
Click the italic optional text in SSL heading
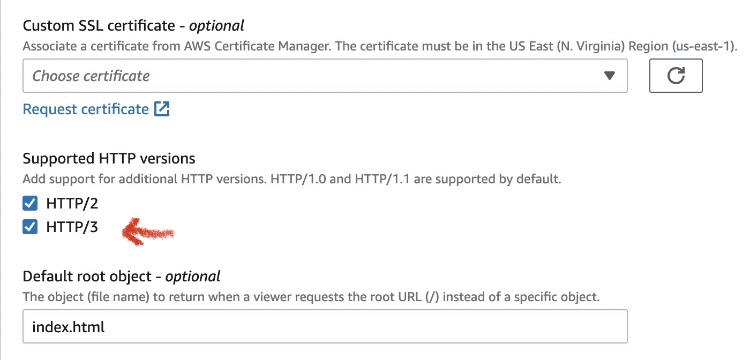click(217, 25)
